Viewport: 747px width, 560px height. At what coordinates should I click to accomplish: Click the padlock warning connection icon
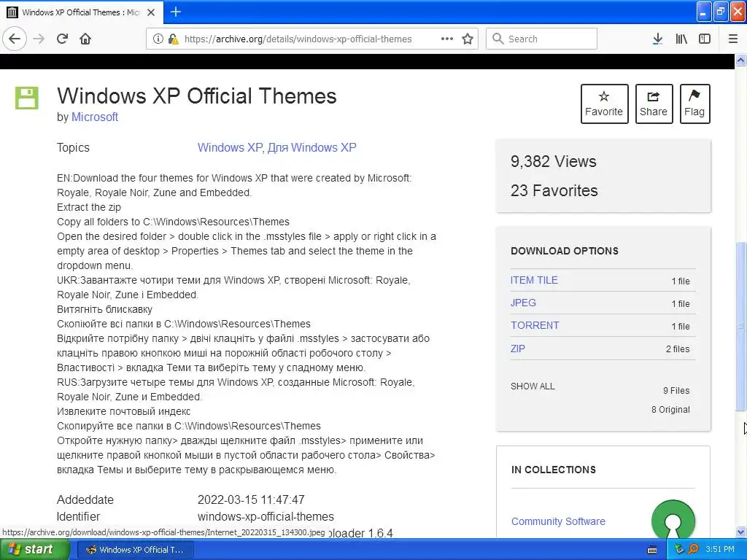[174, 39]
